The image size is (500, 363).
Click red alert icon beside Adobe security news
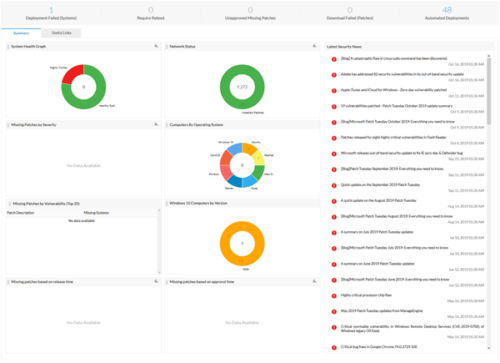click(x=334, y=75)
